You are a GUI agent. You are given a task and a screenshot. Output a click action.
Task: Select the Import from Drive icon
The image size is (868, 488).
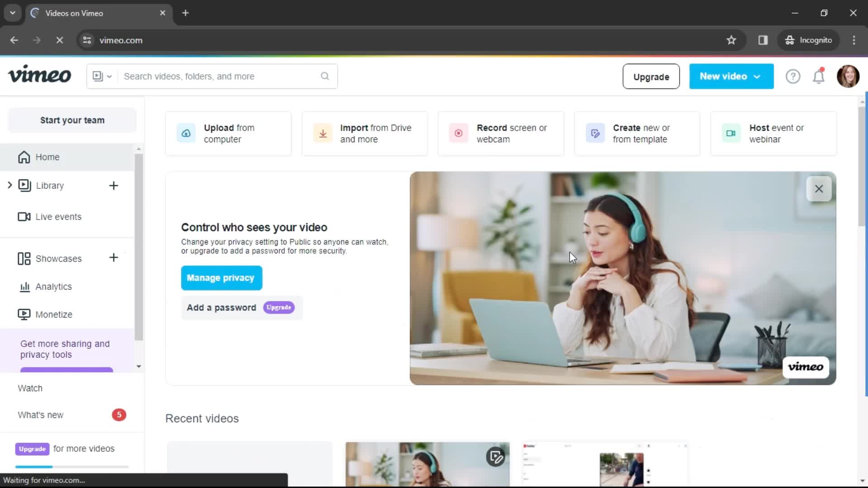(322, 133)
